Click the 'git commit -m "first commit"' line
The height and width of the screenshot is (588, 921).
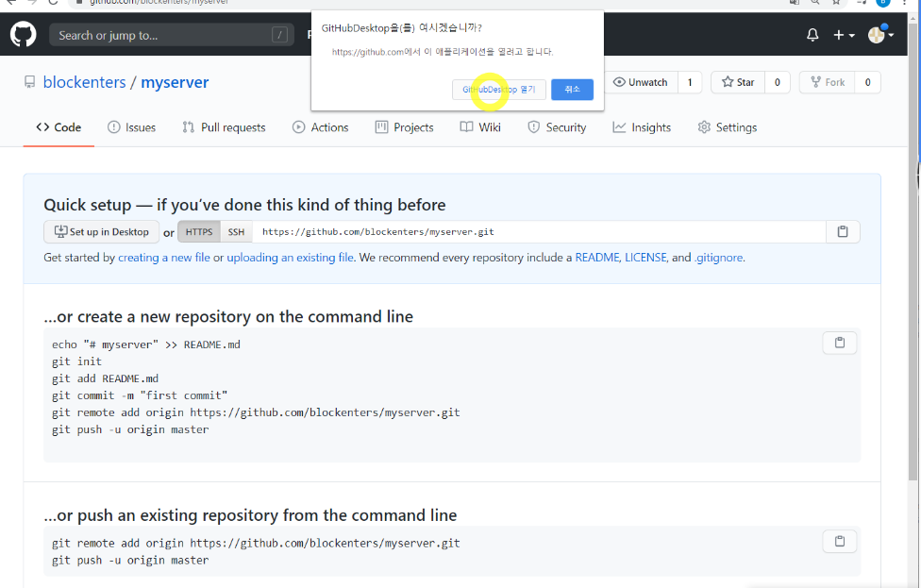tap(140, 395)
